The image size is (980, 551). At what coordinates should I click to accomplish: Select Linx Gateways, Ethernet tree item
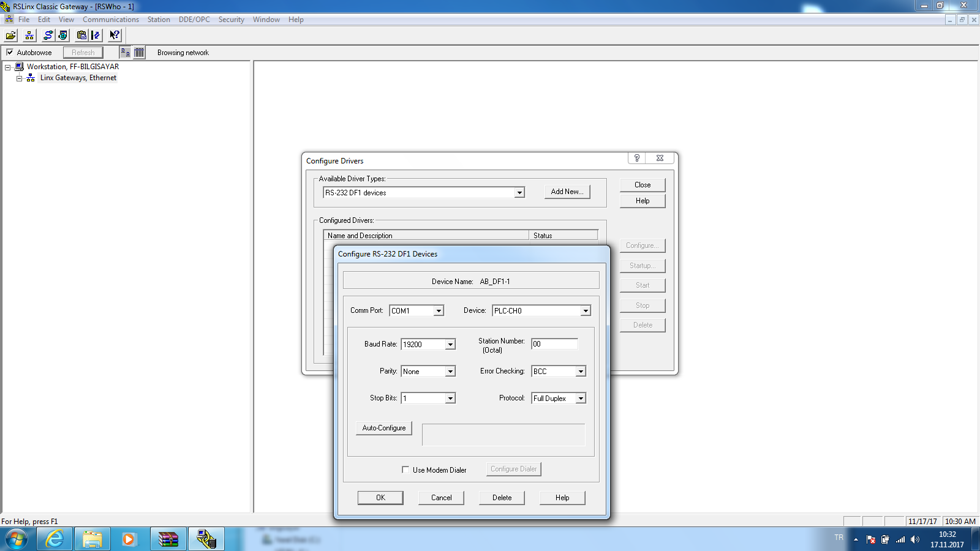(78, 78)
